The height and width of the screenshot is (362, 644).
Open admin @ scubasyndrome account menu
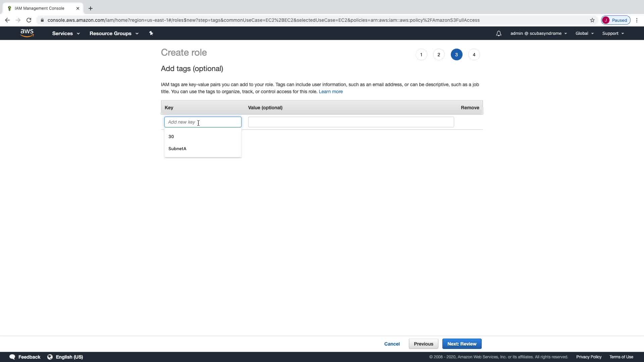coord(538,34)
